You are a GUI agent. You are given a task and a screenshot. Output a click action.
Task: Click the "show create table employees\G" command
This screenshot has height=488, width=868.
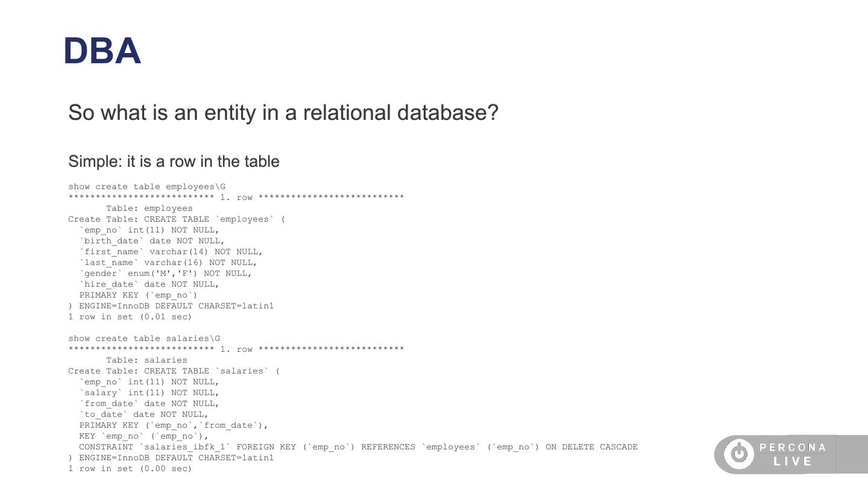click(146, 187)
